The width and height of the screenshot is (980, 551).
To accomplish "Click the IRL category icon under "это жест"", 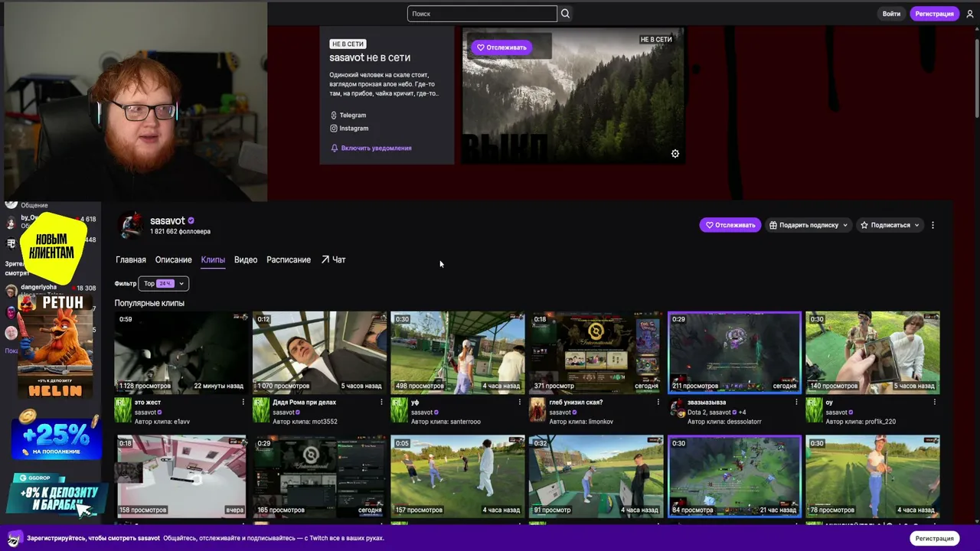I will (123, 411).
